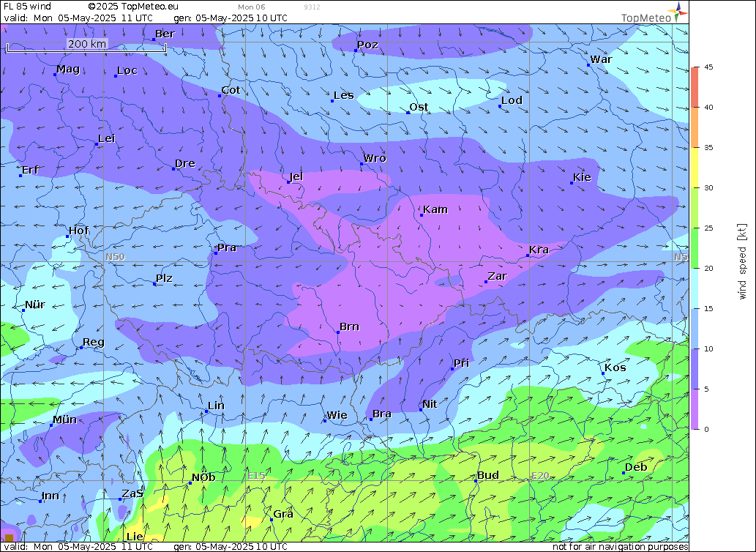The height and width of the screenshot is (552, 756).
Task: Click the 'wind speed [kt]' legend label
Action: (742, 261)
